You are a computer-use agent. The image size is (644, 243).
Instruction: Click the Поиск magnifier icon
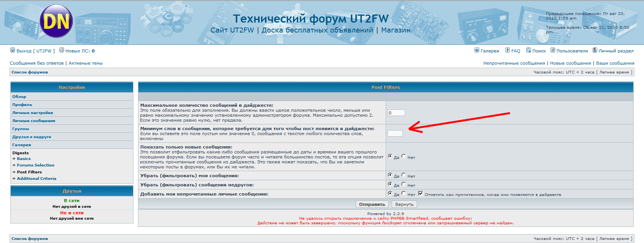(x=529, y=50)
